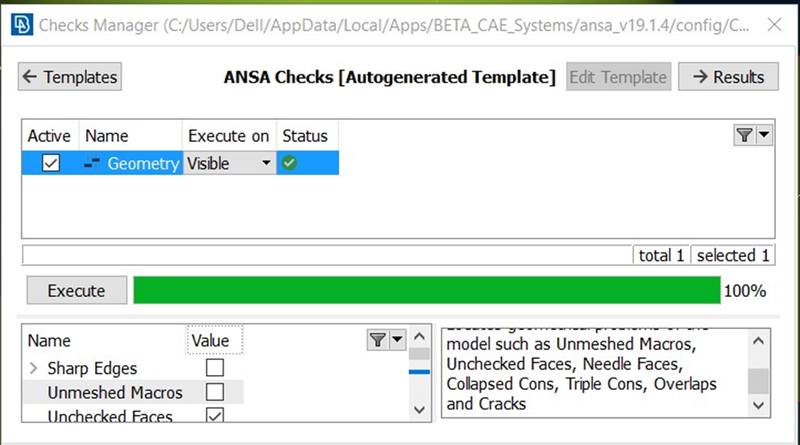Click the green execution progress bar

[x=427, y=290]
